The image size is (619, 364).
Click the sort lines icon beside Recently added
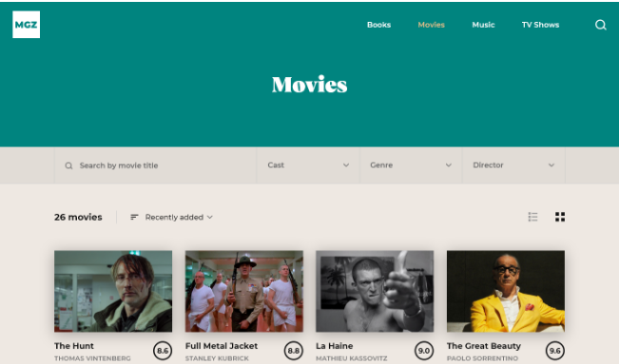pos(134,217)
